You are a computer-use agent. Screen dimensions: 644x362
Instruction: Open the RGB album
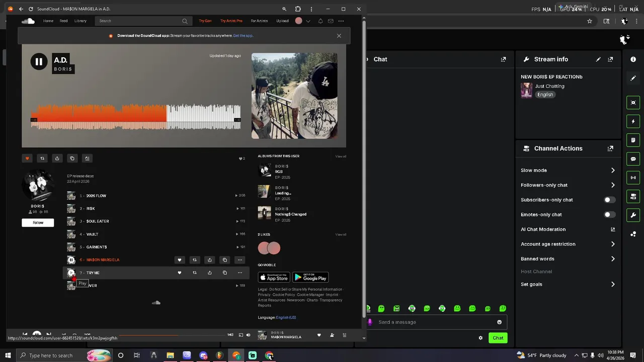(279, 172)
